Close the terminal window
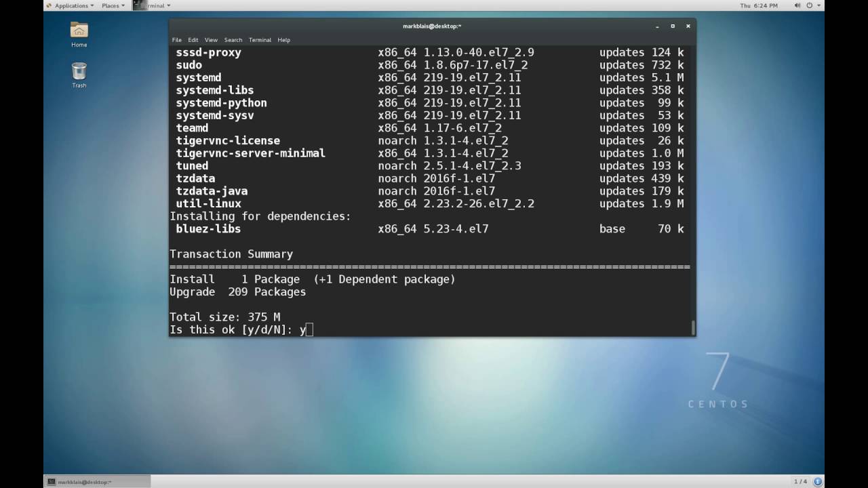Image resolution: width=868 pixels, height=488 pixels. click(x=688, y=26)
